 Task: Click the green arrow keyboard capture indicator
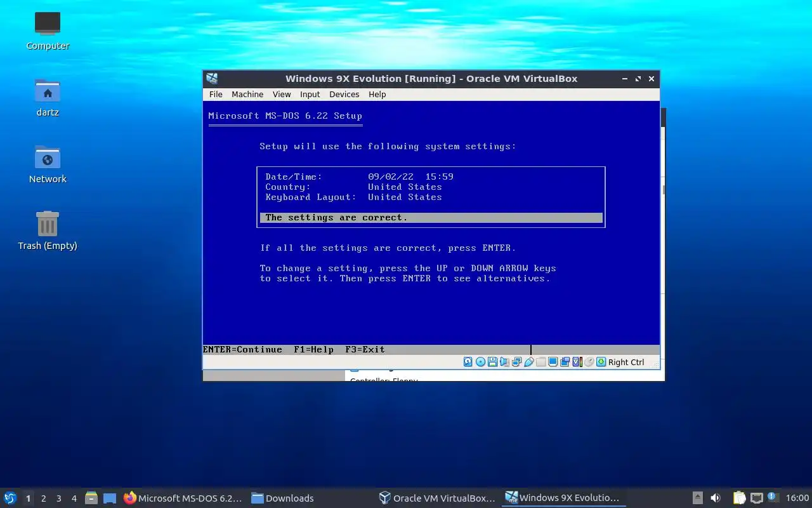pos(601,362)
